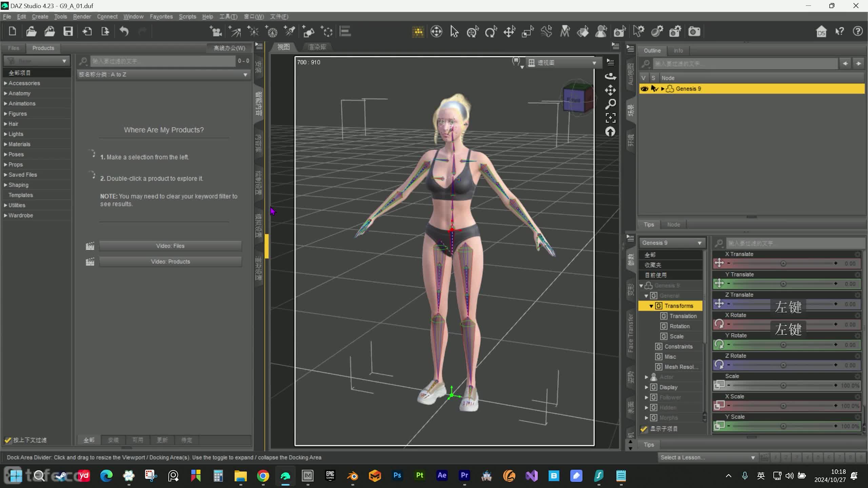868x488 pixels.
Task: Adjust the Y Rotate slider
Action: (x=783, y=345)
